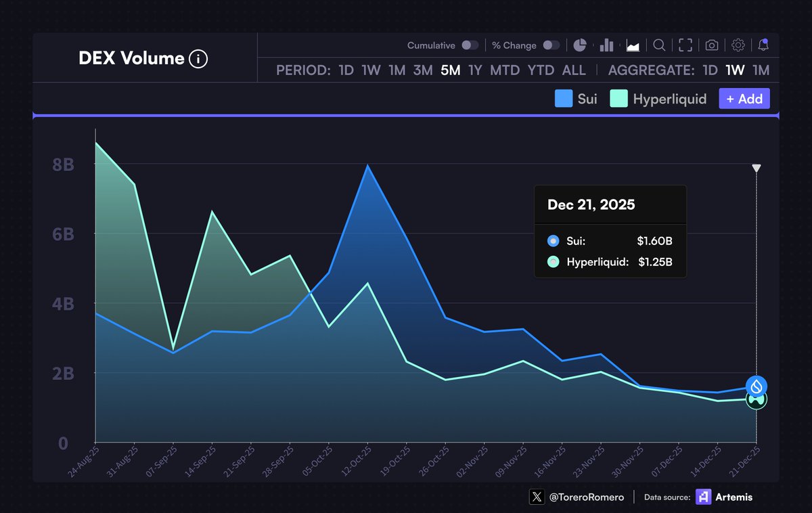
Task: Select the bar chart icon
Action: [x=606, y=45]
